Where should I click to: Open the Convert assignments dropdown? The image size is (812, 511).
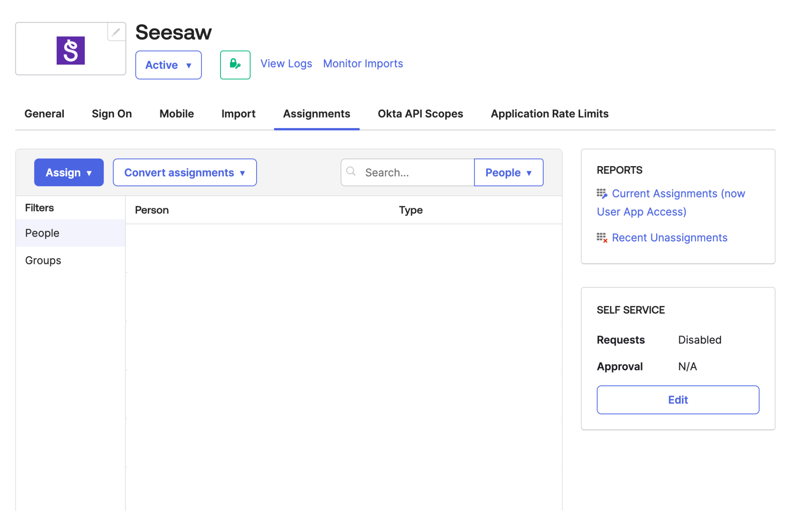tap(185, 172)
